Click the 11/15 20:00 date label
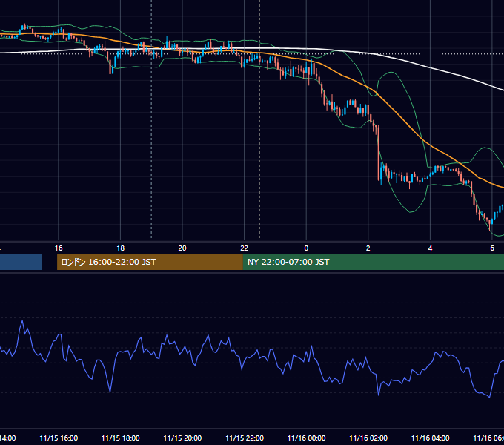This screenshot has width=504, height=445. point(182,438)
